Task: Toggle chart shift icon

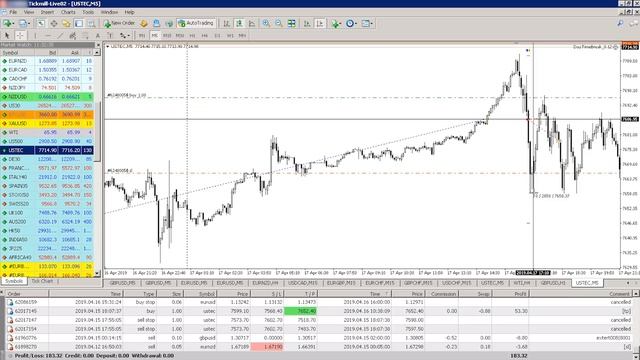Action: [320, 24]
